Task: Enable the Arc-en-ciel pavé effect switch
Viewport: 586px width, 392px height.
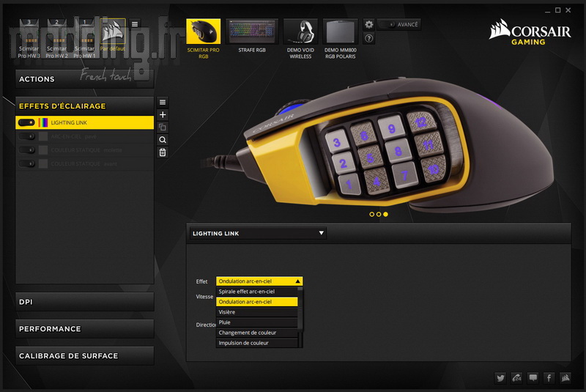Action: click(26, 136)
